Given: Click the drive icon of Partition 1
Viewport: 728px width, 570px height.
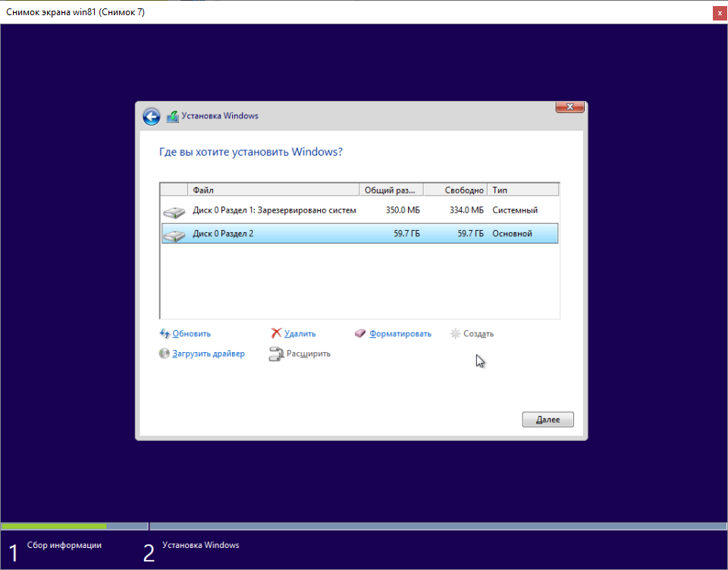Looking at the screenshot, I should (x=174, y=213).
